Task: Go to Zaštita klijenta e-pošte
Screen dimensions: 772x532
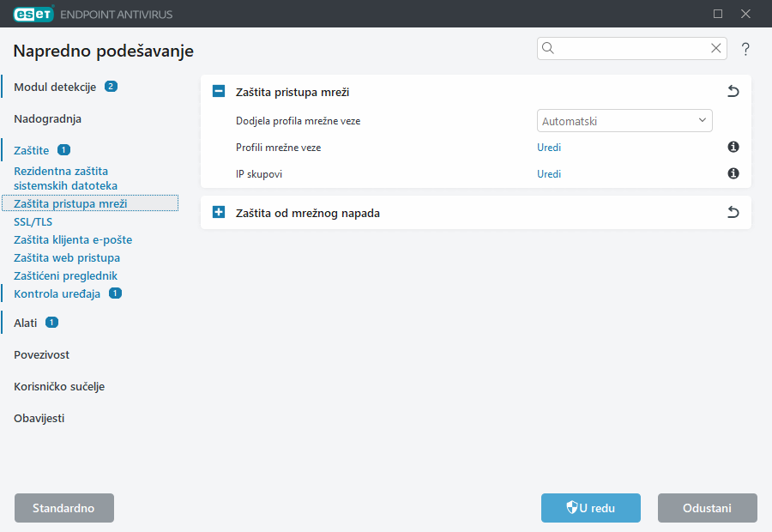Action: pos(73,239)
